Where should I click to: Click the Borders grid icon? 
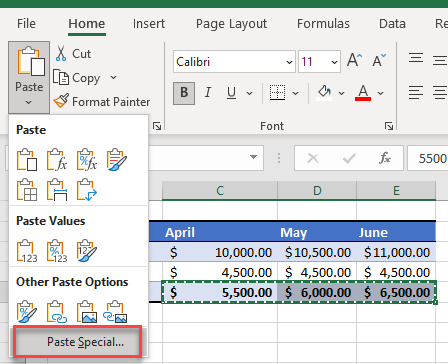point(277,93)
